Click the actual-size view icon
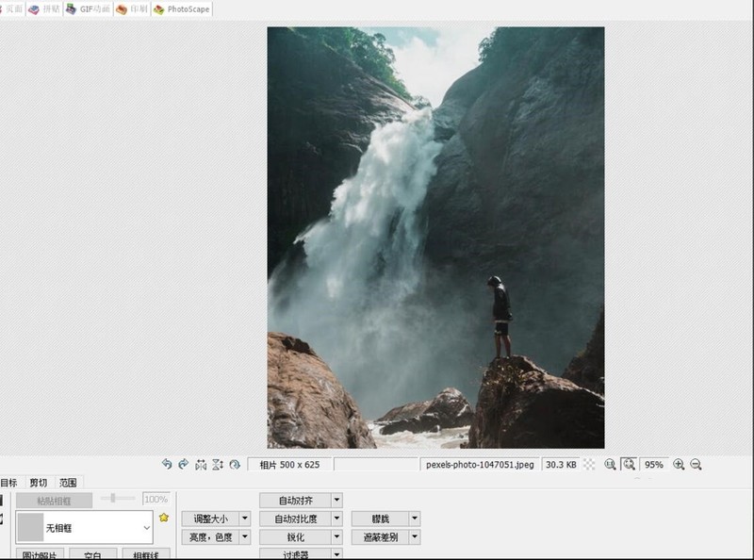 [610, 463]
